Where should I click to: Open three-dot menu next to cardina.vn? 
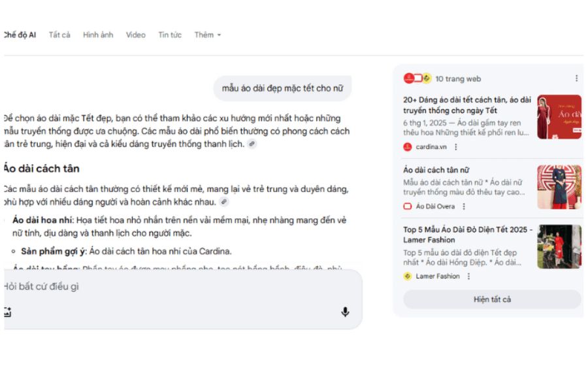tap(456, 146)
